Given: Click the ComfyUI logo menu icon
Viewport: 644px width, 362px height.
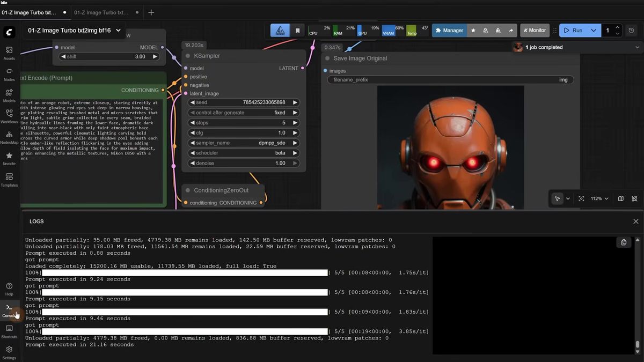Looking at the screenshot, I should tap(9, 32).
